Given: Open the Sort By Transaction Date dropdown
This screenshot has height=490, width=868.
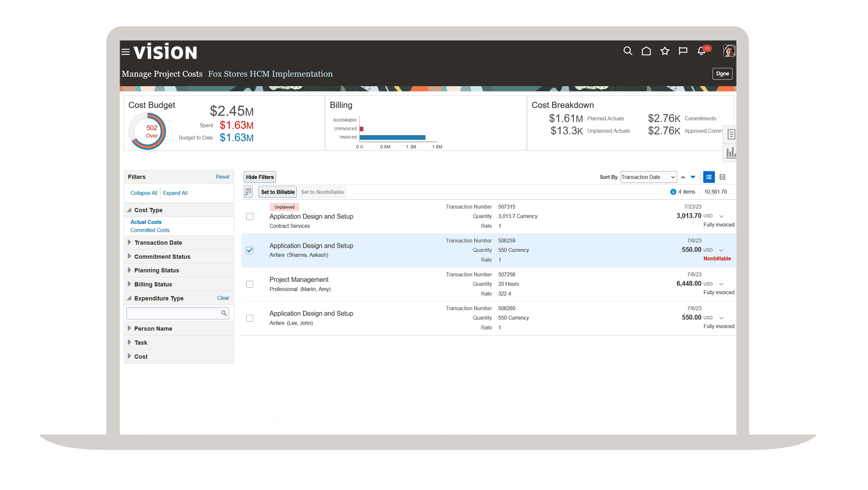Looking at the screenshot, I should point(648,177).
